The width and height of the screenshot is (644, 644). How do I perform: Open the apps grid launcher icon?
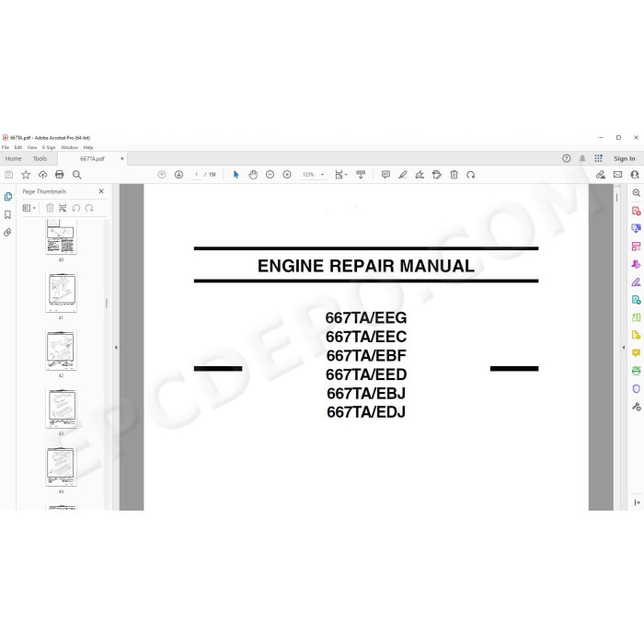coord(598,158)
